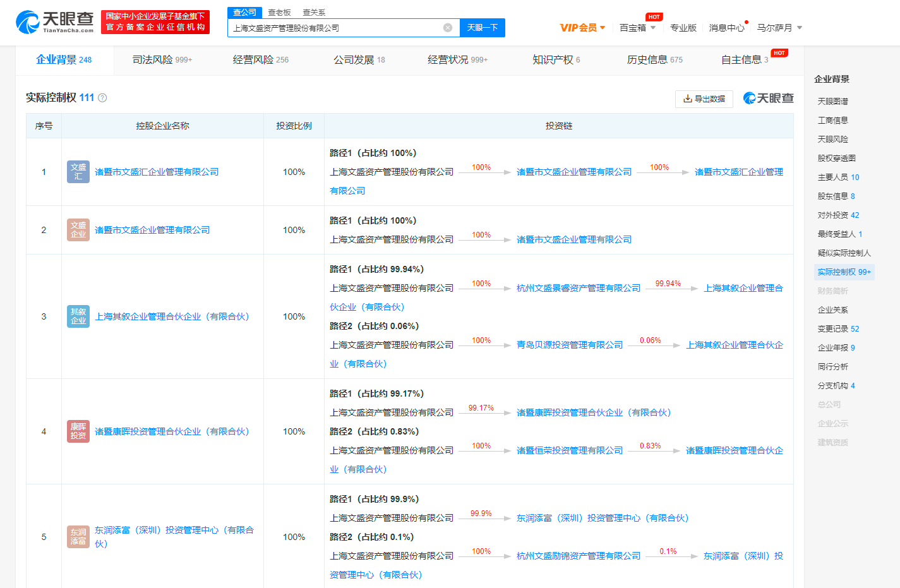Select 天眼风险 in the sidebar
900x588 pixels.
pyautogui.click(x=833, y=139)
